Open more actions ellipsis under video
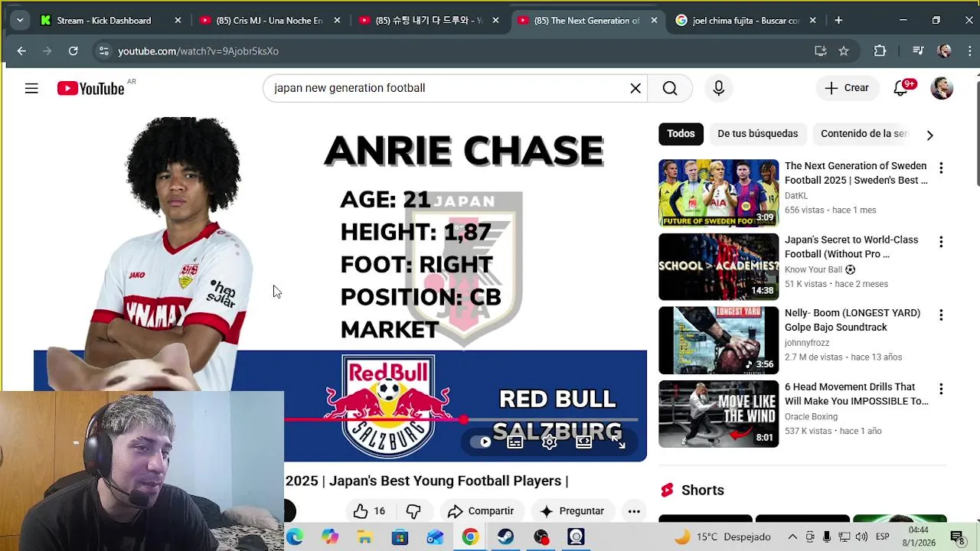980x551 pixels. pyautogui.click(x=634, y=511)
